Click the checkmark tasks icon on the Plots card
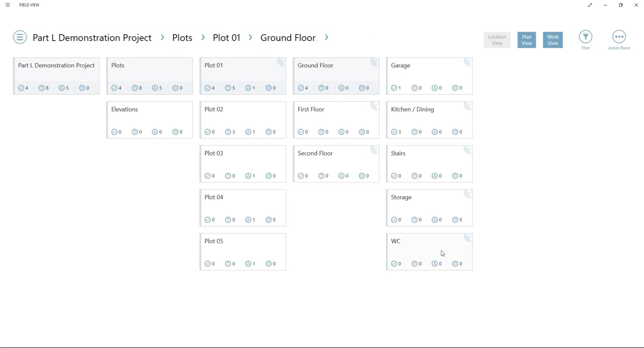Image resolution: width=644 pixels, height=348 pixels. tap(115, 88)
